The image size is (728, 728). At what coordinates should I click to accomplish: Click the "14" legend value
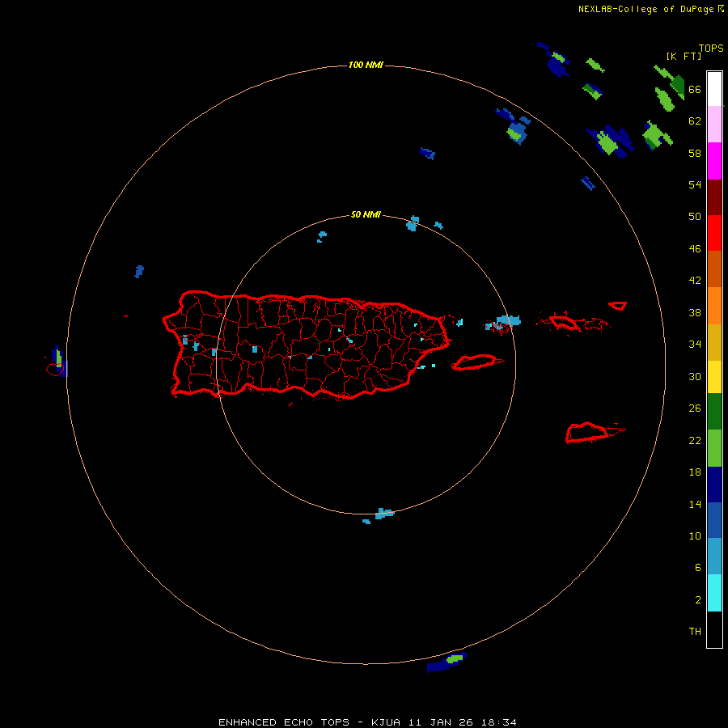pos(695,504)
